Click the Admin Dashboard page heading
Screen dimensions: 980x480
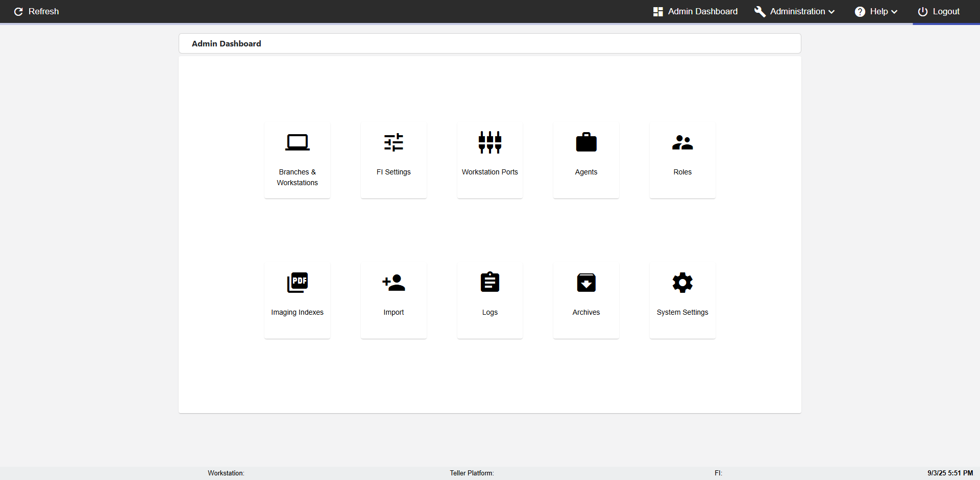click(226, 44)
